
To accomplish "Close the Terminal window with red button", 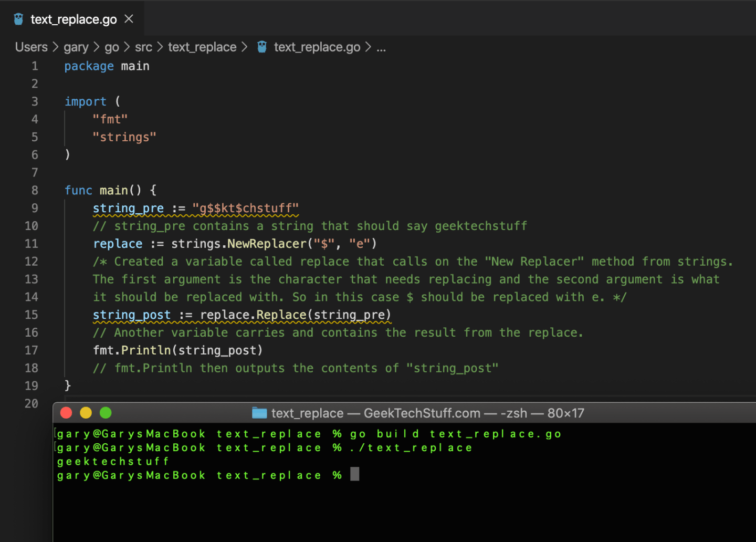I will click(66, 413).
